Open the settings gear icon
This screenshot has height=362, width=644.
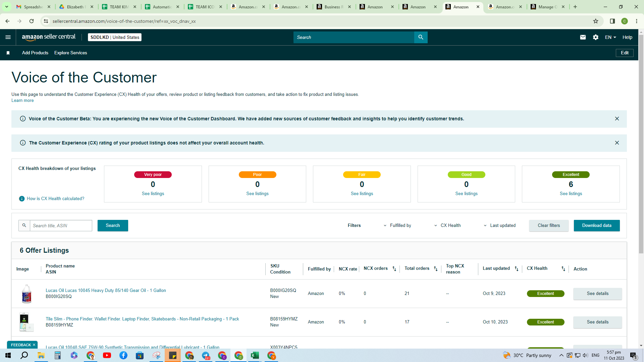tap(596, 37)
